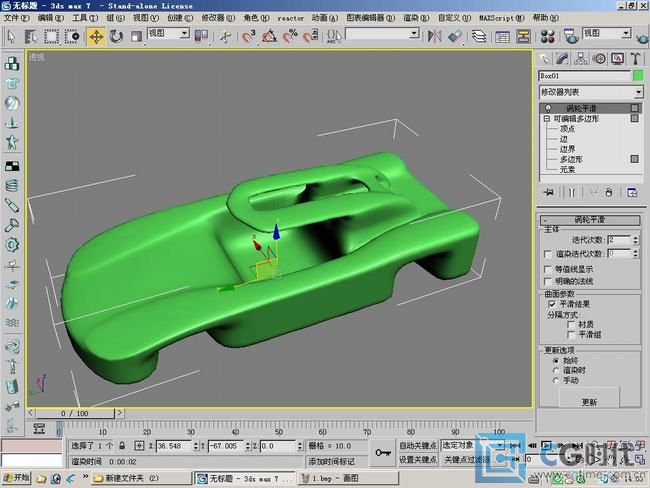Switch to the Modify command panel
This screenshot has width=650, height=488.
click(x=563, y=59)
